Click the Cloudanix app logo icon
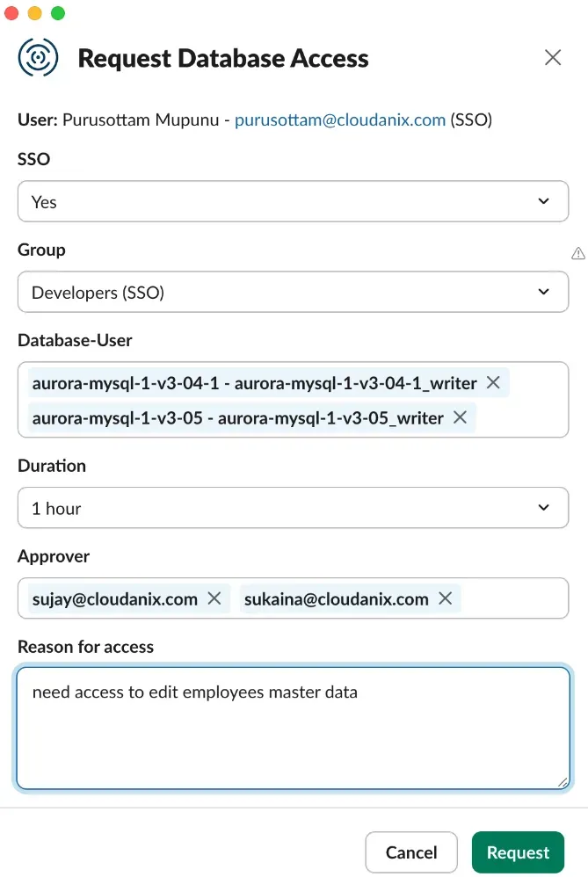The width and height of the screenshot is (588, 877). click(38, 58)
